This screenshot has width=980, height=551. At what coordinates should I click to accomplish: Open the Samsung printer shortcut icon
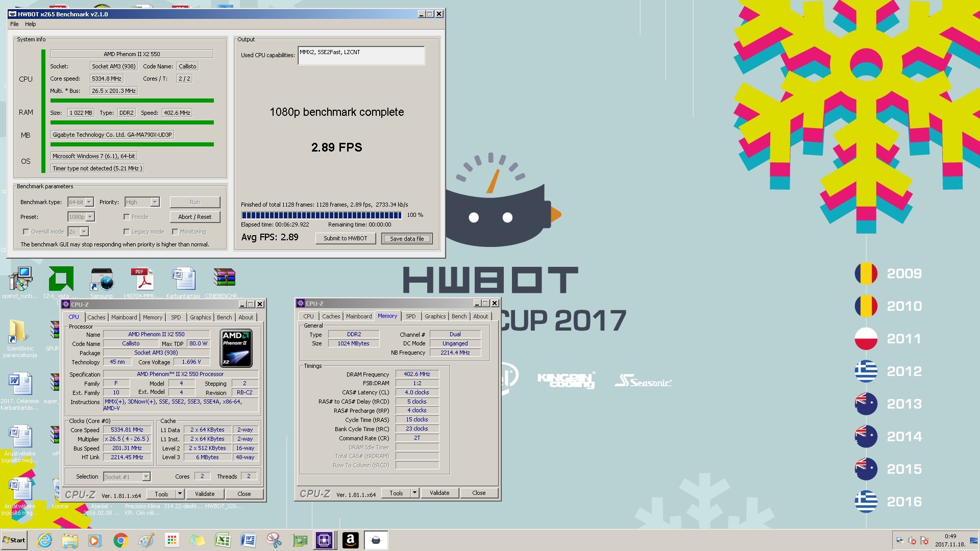tap(102, 279)
